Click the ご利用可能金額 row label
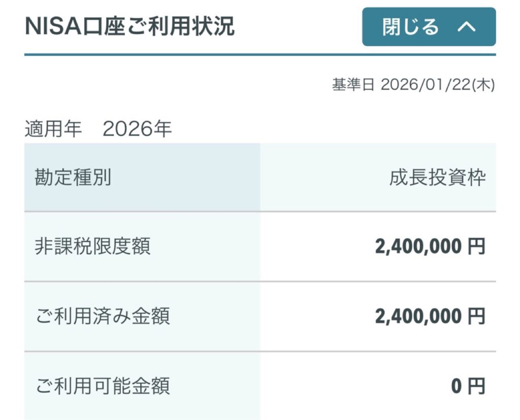The image size is (520, 420). tap(102, 386)
